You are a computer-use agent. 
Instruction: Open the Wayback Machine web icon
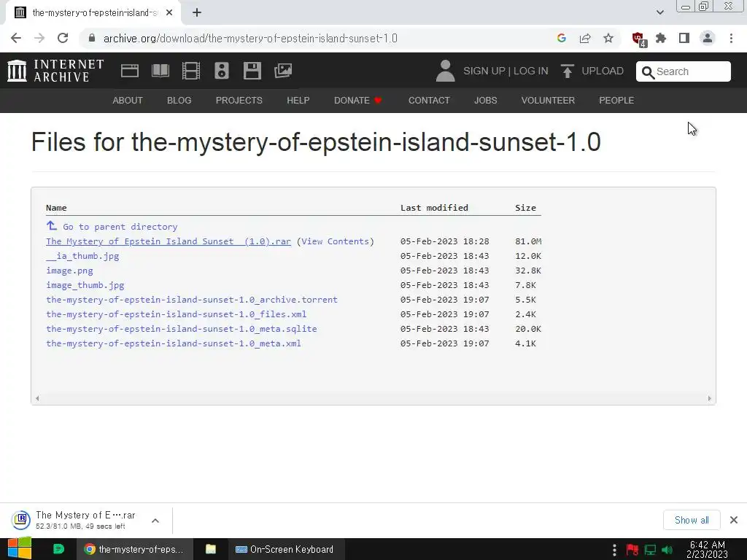pyautogui.click(x=130, y=71)
